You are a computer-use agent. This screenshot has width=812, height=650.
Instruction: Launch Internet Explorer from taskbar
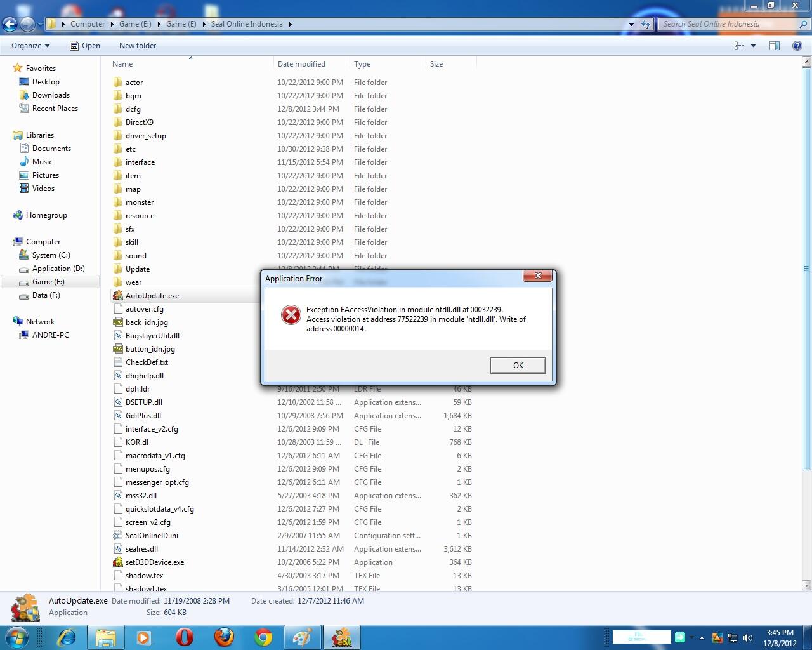(x=66, y=637)
